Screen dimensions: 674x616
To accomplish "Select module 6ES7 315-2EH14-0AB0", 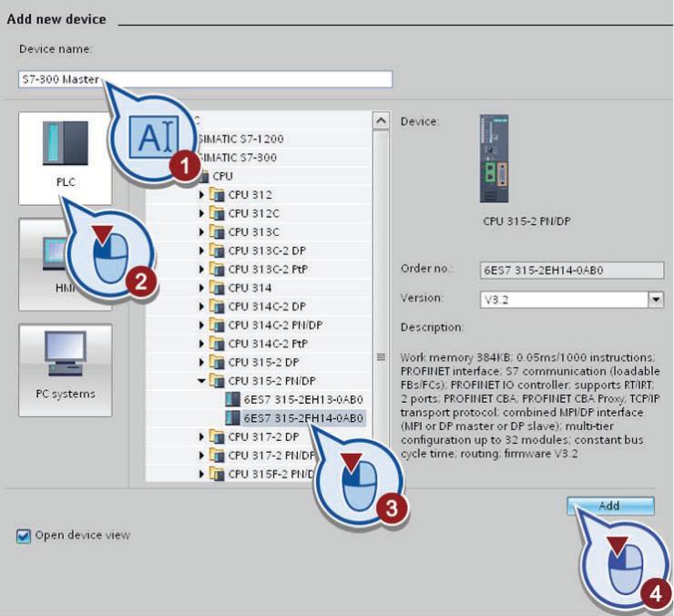I will pyautogui.click(x=303, y=418).
